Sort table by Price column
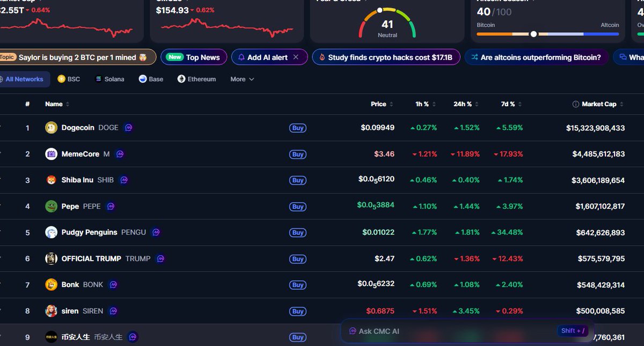Viewport: 644px width, 346px height. click(382, 104)
